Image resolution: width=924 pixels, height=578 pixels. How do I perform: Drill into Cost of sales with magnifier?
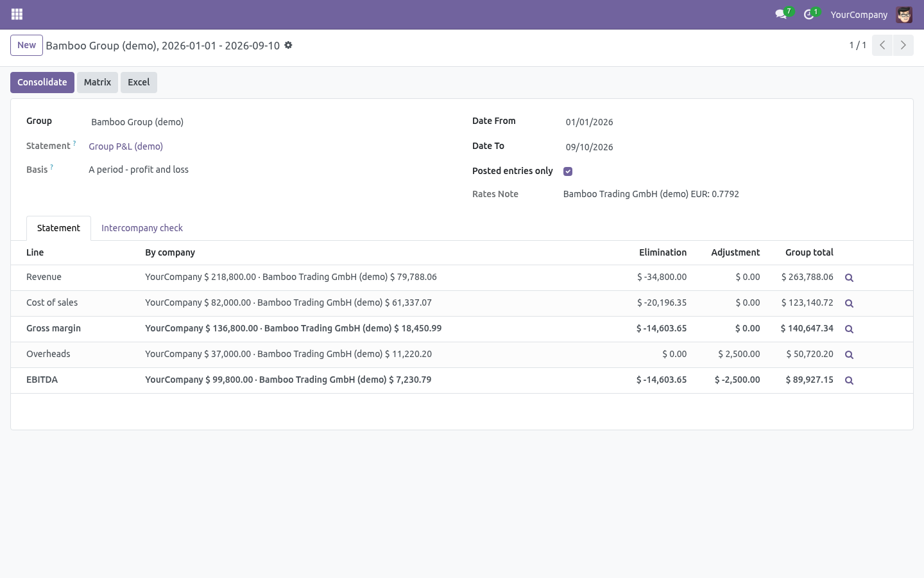tap(849, 303)
